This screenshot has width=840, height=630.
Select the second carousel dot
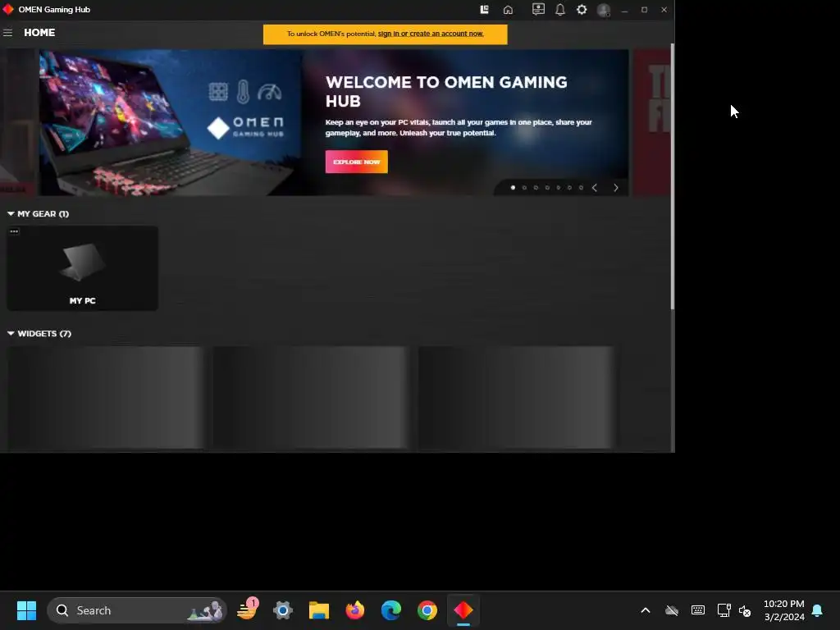pyautogui.click(x=524, y=188)
